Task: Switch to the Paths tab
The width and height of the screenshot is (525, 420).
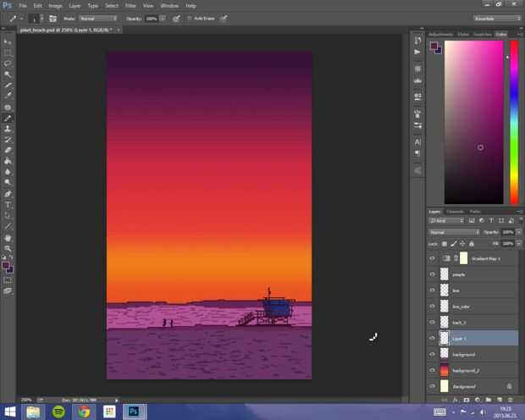Action: click(x=475, y=212)
